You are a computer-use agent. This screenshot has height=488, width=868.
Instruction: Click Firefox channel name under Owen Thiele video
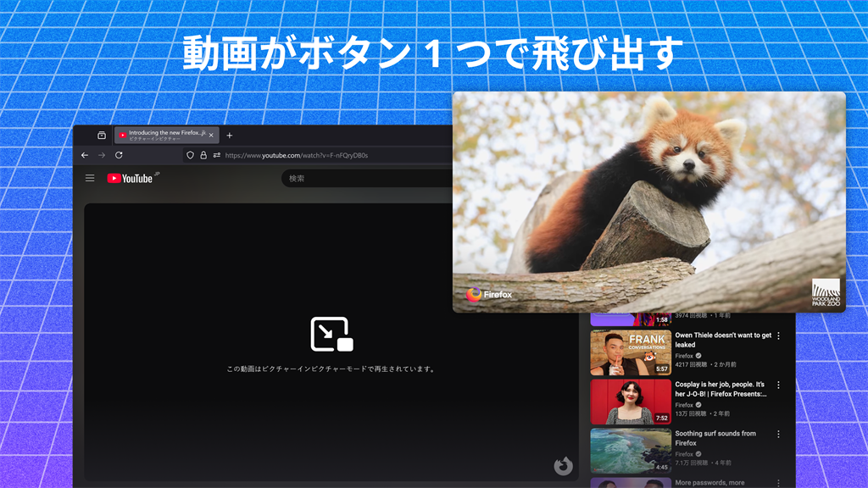click(684, 356)
